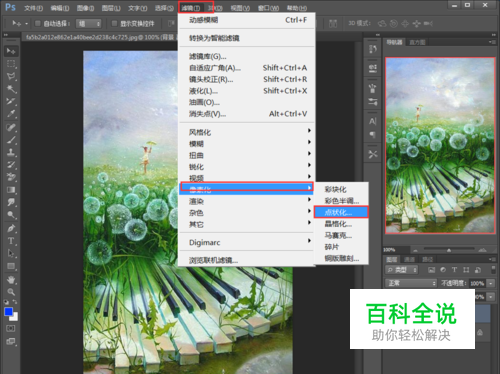The image size is (500, 374).
Task: Click the Navigator zoom slider handle
Action: 449,250
